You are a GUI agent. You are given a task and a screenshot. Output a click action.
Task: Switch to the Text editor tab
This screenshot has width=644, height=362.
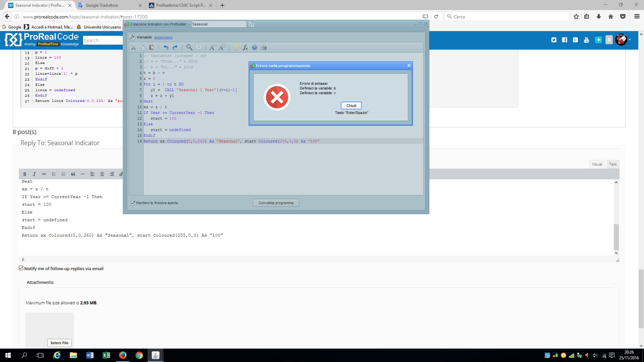point(612,164)
